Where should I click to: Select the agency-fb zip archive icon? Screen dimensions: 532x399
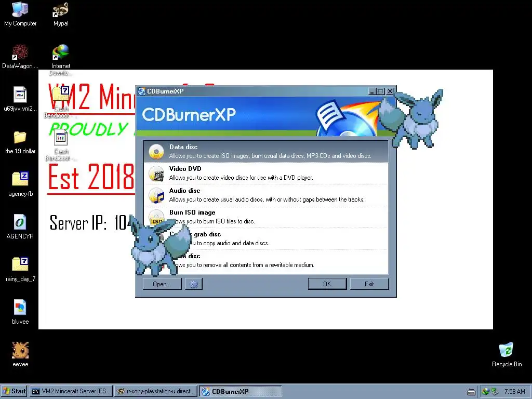(20, 179)
